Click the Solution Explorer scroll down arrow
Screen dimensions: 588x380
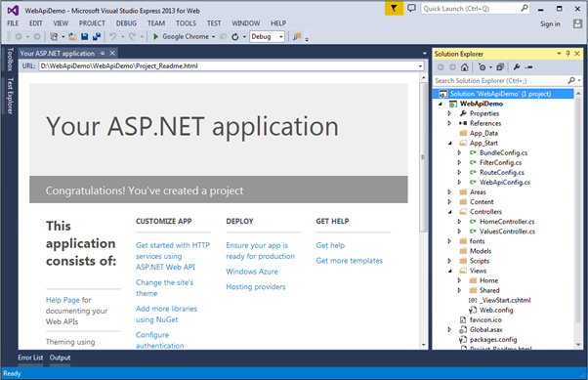[x=578, y=345]
